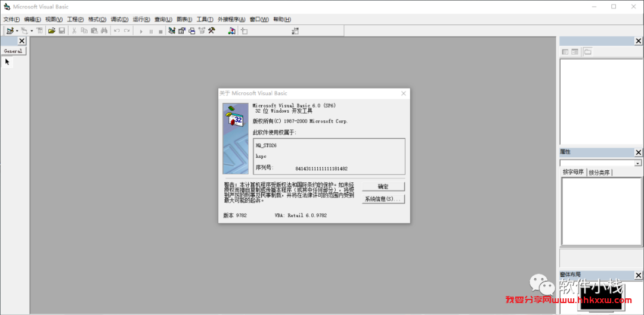Click the Find binoculars icon
644x315 pixels.
point(104,31)
